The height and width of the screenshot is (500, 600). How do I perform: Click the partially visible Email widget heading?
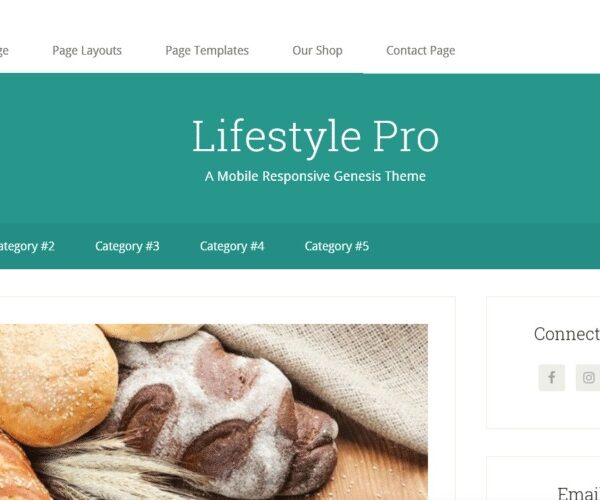click(x=579, y=493)
